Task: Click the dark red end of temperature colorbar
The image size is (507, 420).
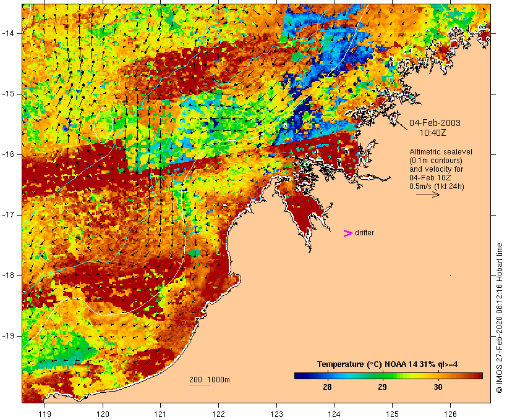Action: 478,376
